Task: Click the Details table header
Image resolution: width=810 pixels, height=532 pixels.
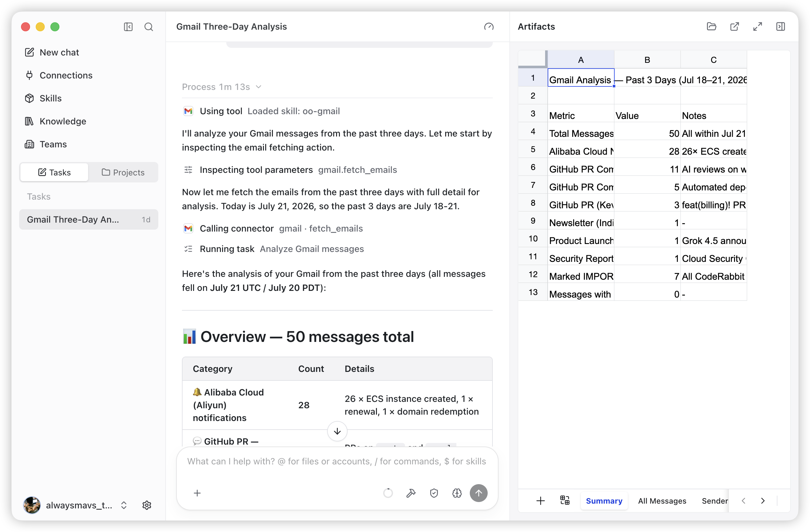Action: pos(359,369)
